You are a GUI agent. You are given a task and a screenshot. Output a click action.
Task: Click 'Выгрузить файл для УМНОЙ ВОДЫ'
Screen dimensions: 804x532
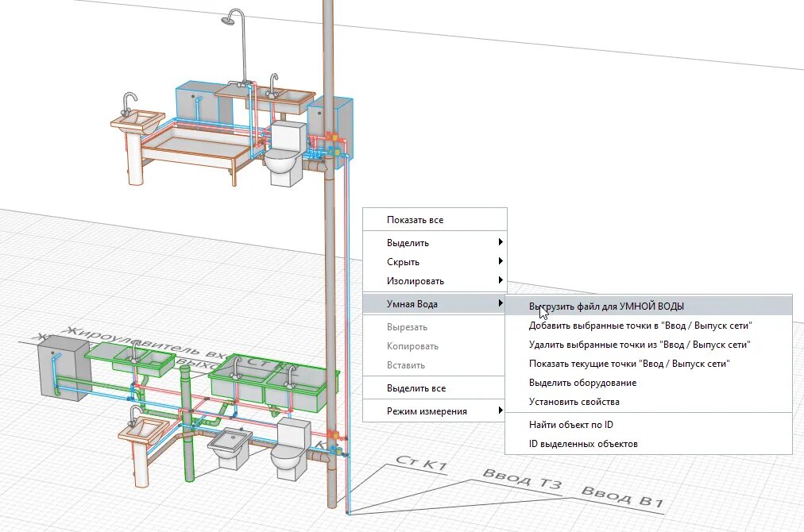coord(648,306)
